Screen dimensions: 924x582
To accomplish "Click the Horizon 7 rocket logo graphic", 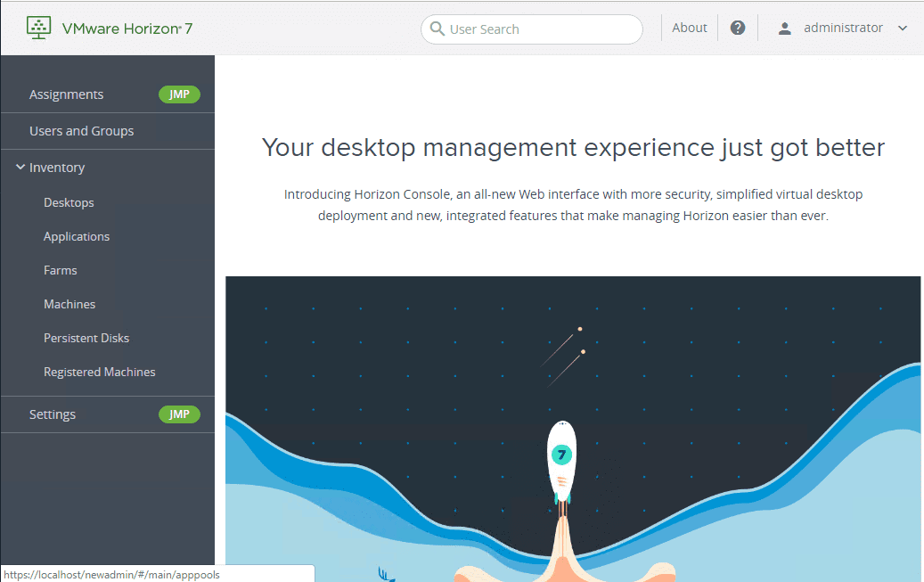I will coord(561,455).
